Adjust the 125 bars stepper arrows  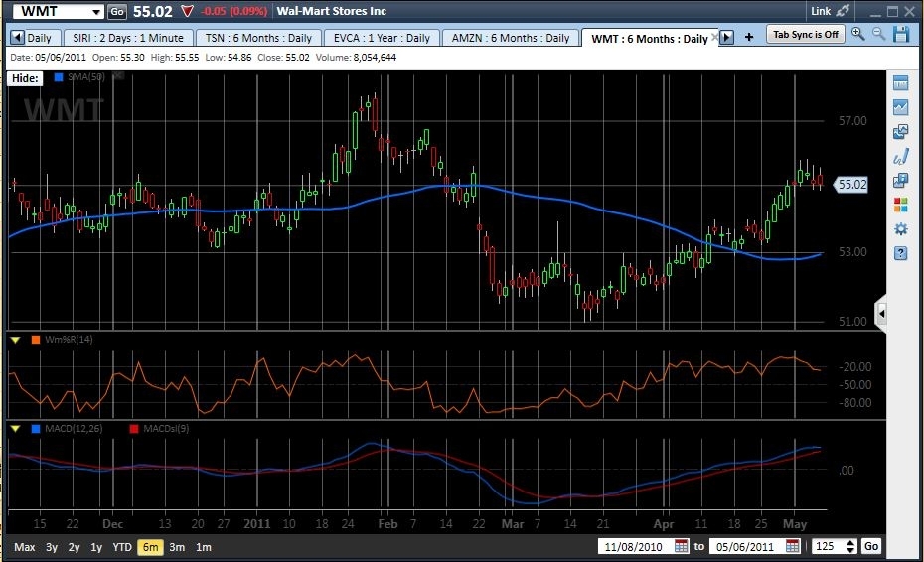(850, 546)
